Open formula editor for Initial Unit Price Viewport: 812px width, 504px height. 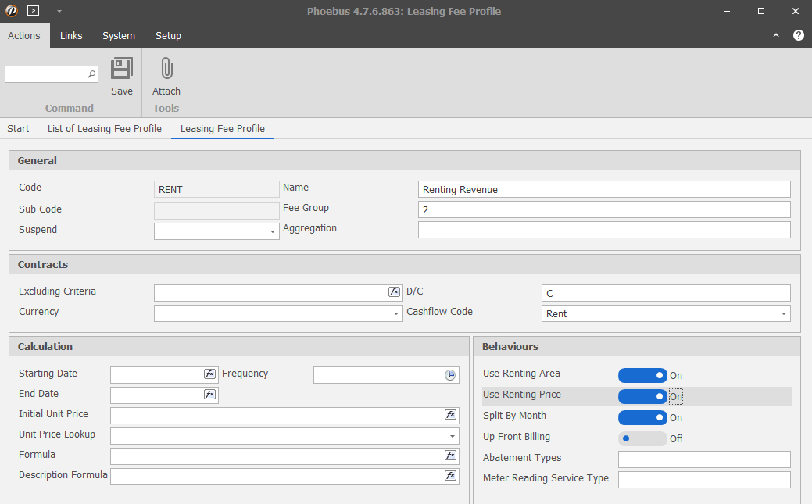click(450, 415)
